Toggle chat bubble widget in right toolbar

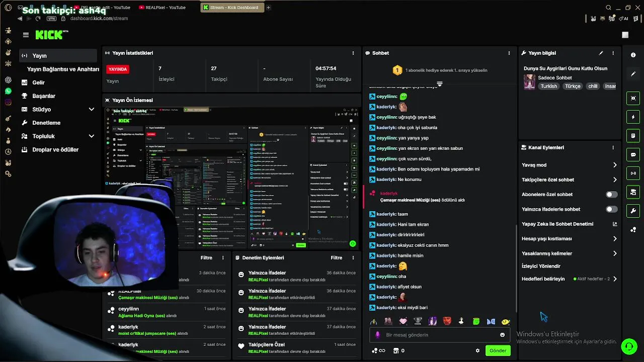(x=633, y=154)
